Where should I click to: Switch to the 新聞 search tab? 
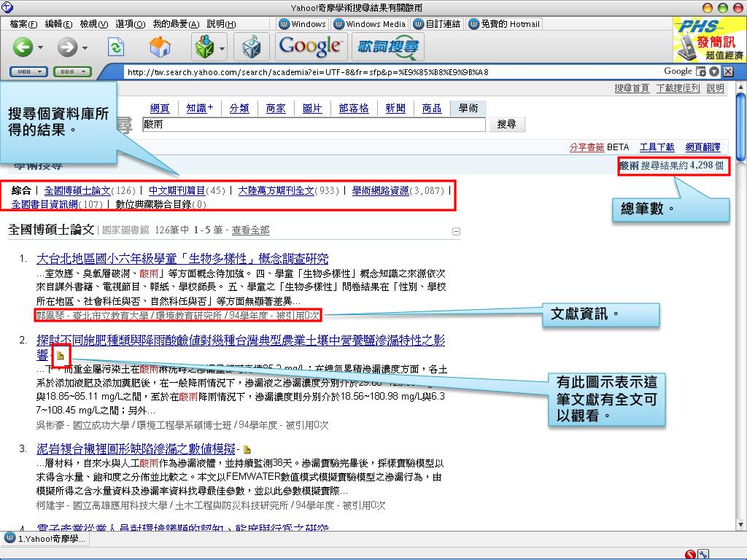pyautogui.click(x=395, y=108)
